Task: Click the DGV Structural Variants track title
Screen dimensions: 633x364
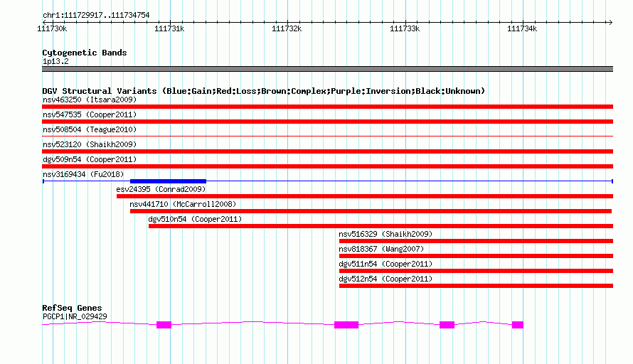Action: (x=264, y=91)
